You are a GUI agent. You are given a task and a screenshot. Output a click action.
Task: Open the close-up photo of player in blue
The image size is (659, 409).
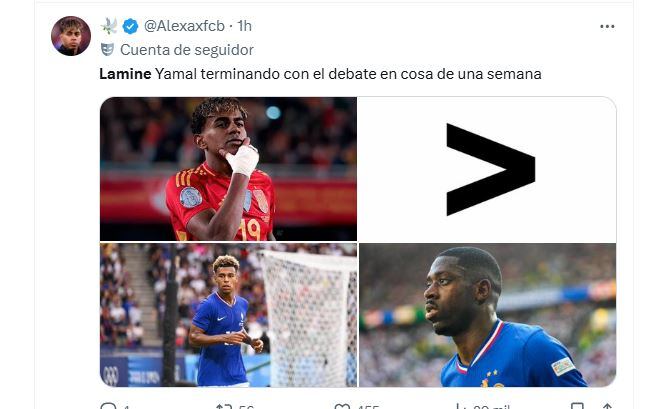[488, 315]
